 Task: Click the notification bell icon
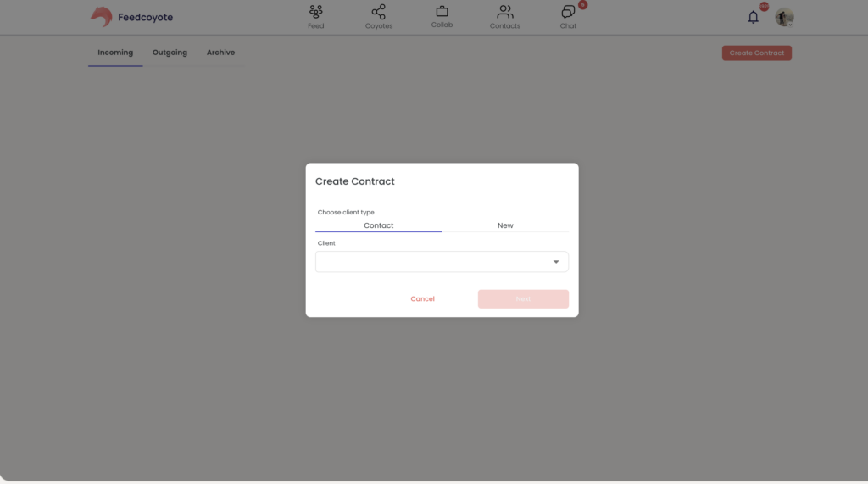[x=753, y=17]
